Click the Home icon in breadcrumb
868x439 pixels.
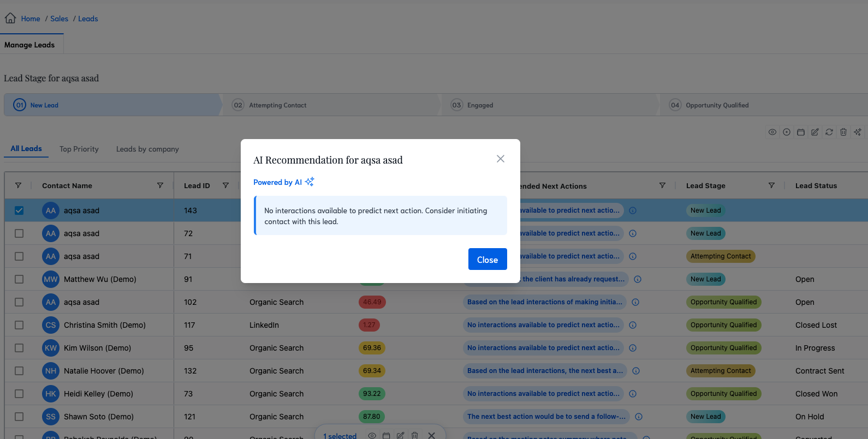coord(10,19)
